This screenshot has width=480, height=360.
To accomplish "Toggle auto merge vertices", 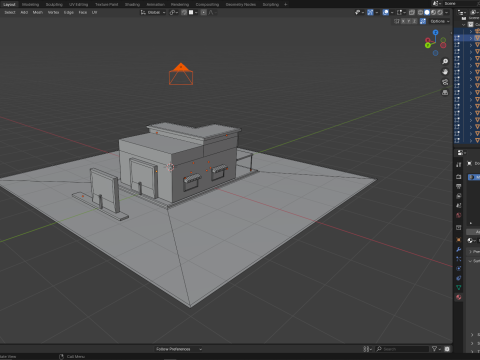I will (x=423, y=21).
